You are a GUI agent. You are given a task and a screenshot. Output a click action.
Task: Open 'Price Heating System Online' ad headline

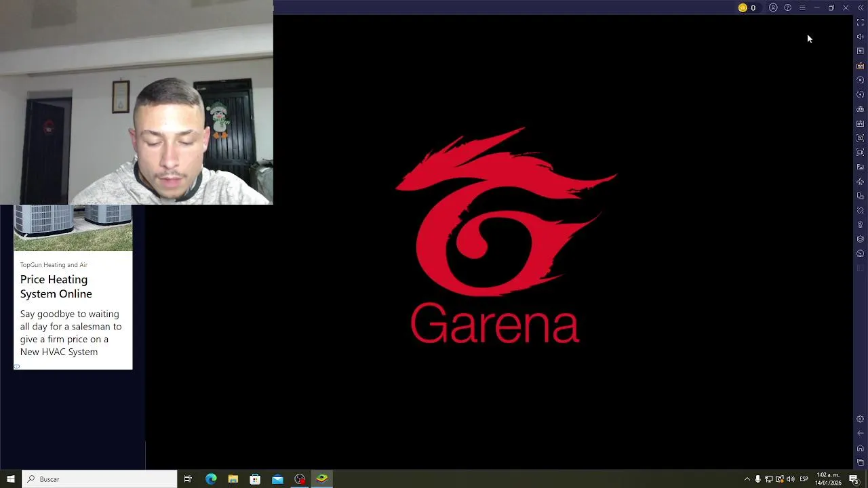(x=56, y=287)
